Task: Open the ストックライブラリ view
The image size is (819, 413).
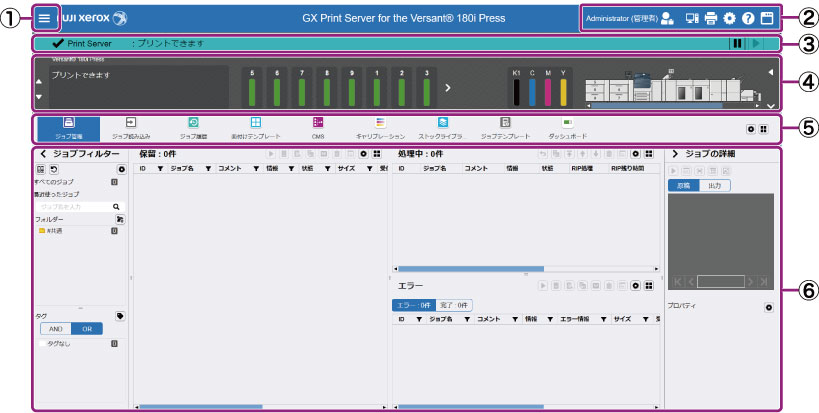Action: (442, 129)
